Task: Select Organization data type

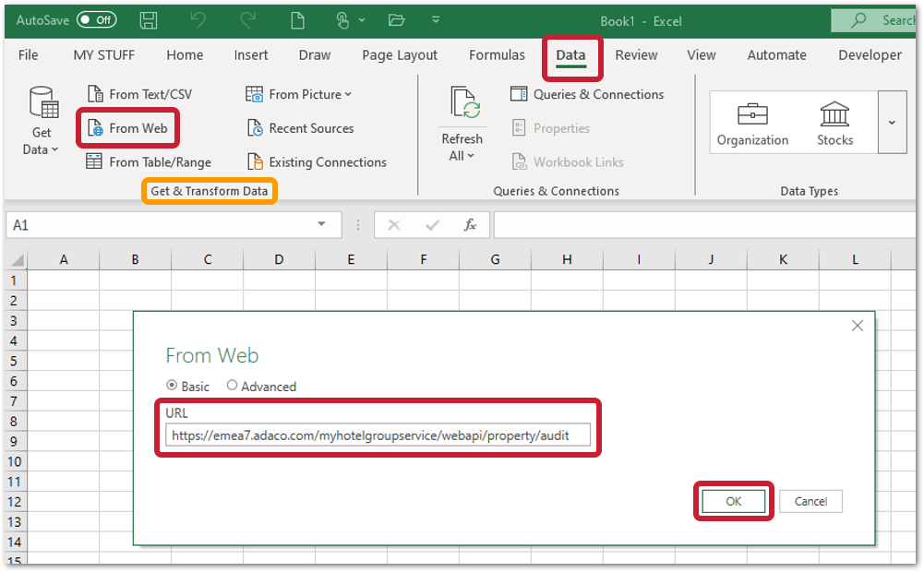Action: 752,123
